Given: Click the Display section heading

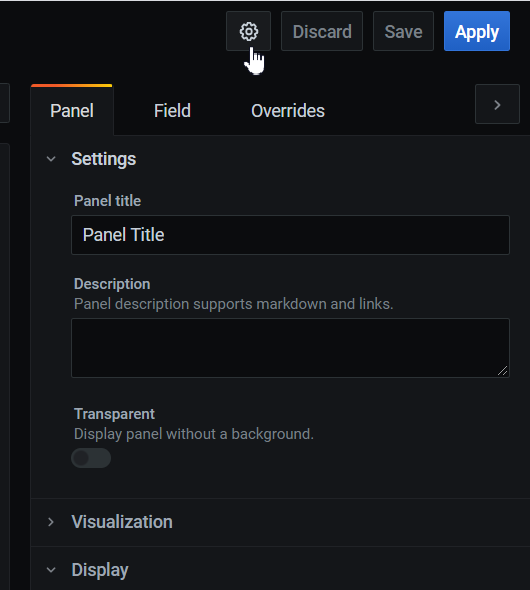Looking at the screenshot, I should 100,570.
